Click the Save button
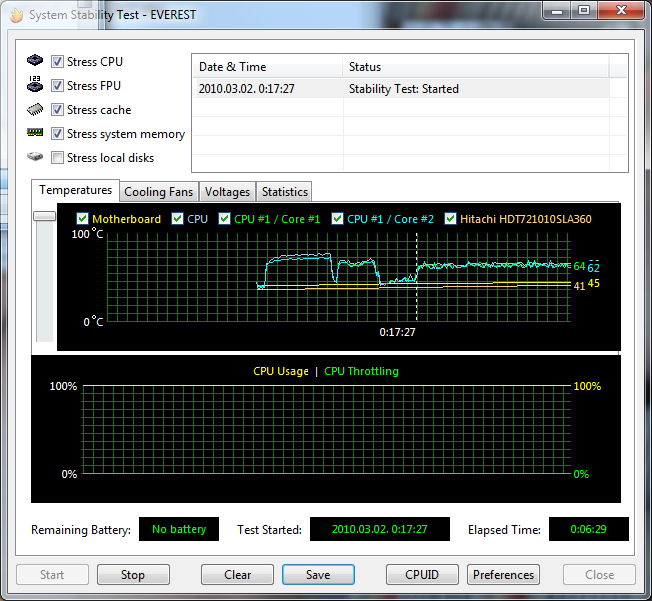The height and width of the screenshot is (601, 652). pos(318,574)
